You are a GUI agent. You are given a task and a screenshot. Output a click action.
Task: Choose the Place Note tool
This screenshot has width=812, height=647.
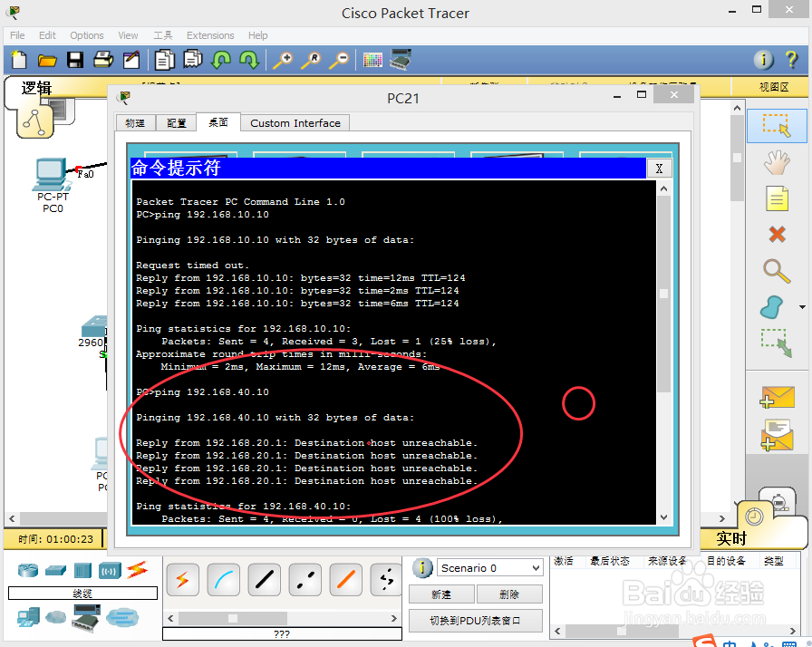[777, 198]
